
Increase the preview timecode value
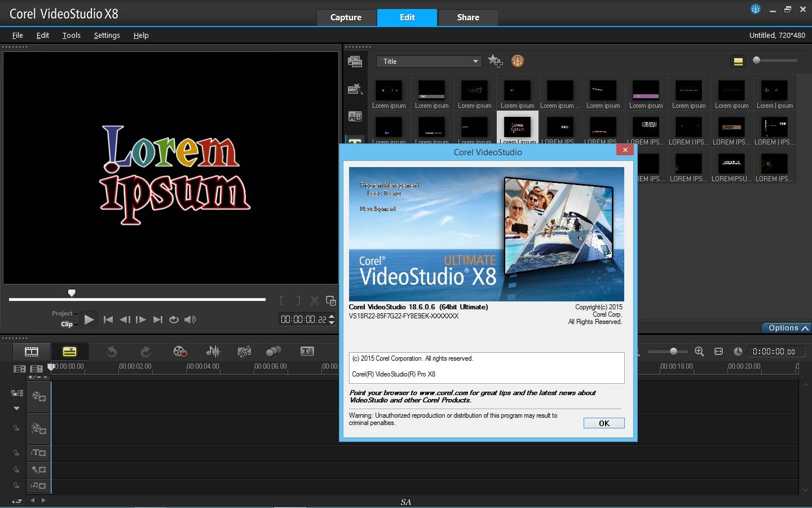[332, 316]
